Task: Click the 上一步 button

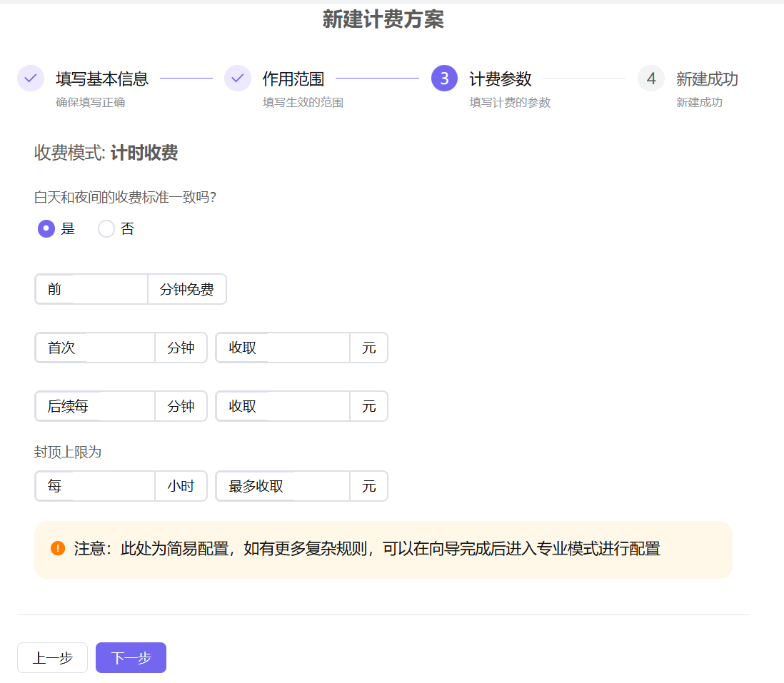Action: coord(51,657)
